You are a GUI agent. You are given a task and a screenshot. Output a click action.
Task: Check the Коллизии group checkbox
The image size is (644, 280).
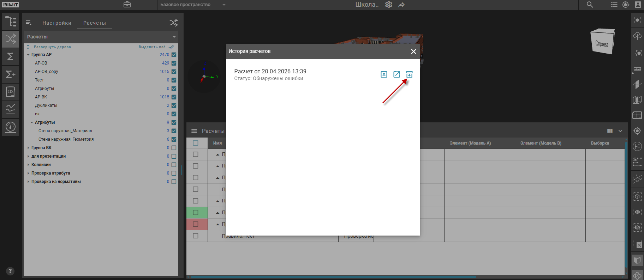(174, 165)
